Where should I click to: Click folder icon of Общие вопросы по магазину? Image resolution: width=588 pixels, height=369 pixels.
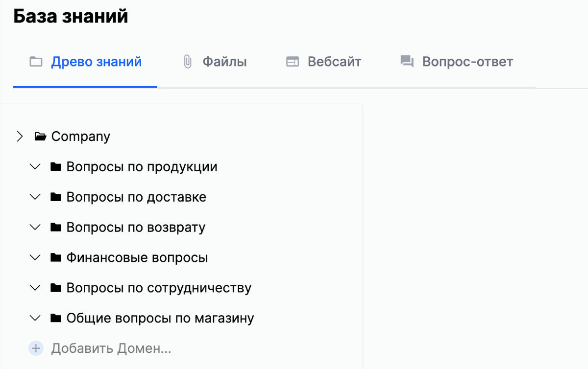[x=56, y=318]
